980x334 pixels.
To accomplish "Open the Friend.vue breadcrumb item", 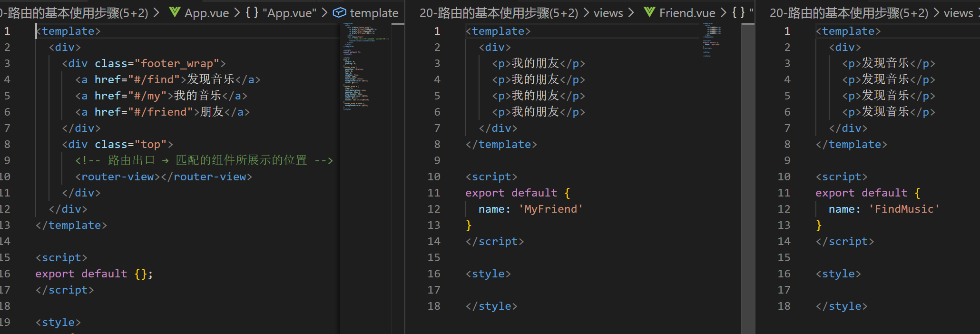I will point(687,13).
